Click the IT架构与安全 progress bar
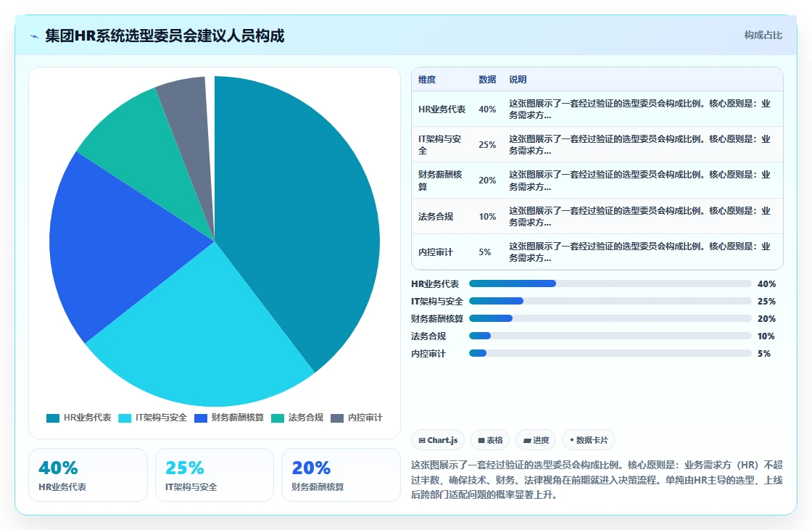This screenshot has width=812, height=530. pos(610,301)
